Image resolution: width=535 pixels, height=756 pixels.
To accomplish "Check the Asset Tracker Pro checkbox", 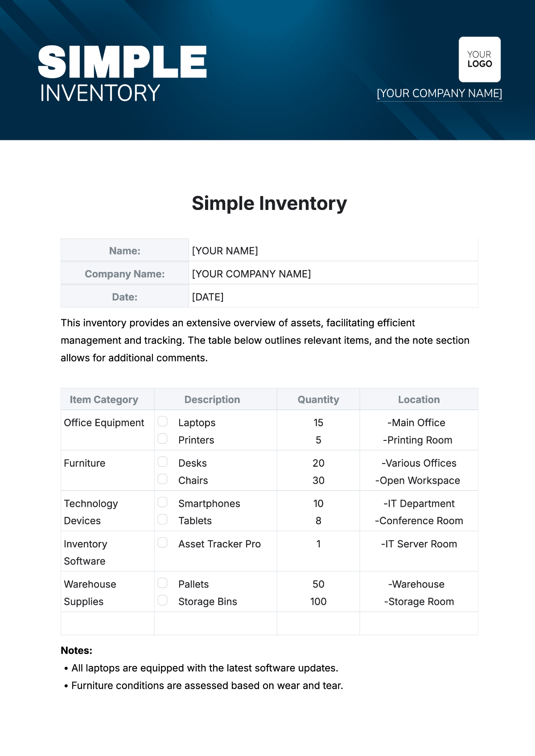I will pos(163,542).
